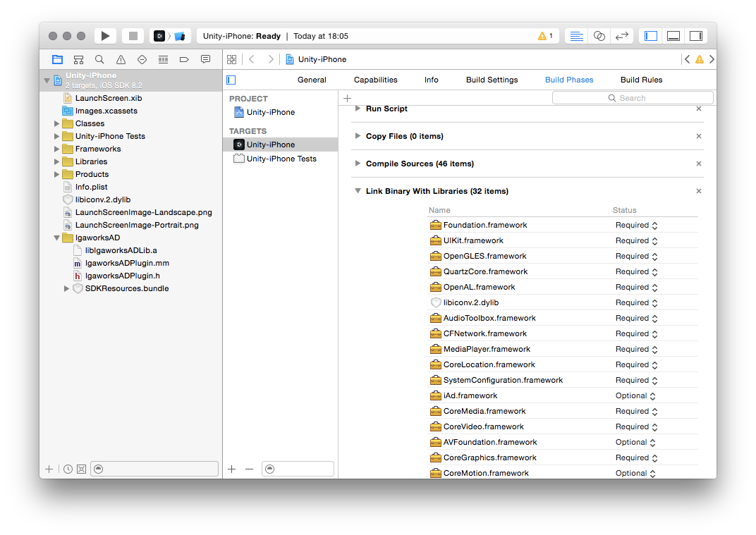
Task: Change Foundation.framework status dropdown
Action: click(636, 225)
